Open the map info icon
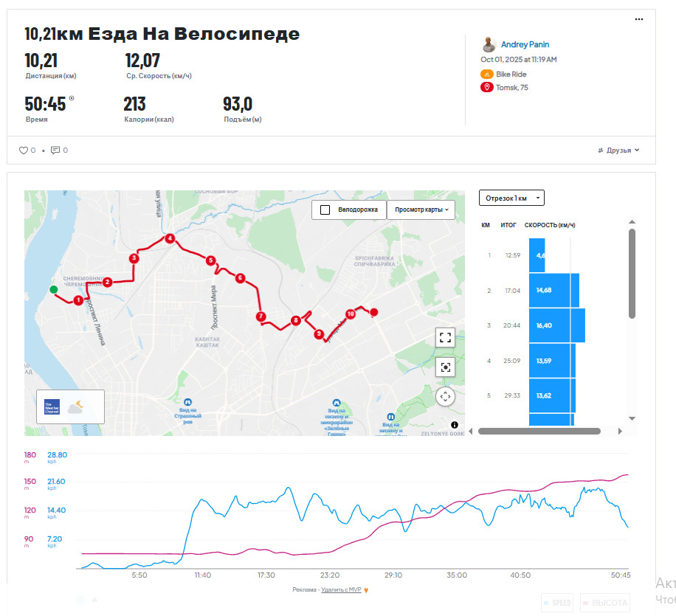 coord(455,425)
